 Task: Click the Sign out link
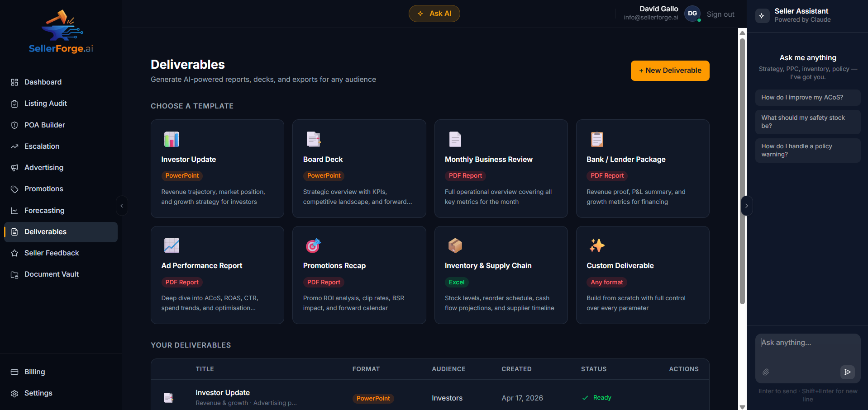pos(720,14)
